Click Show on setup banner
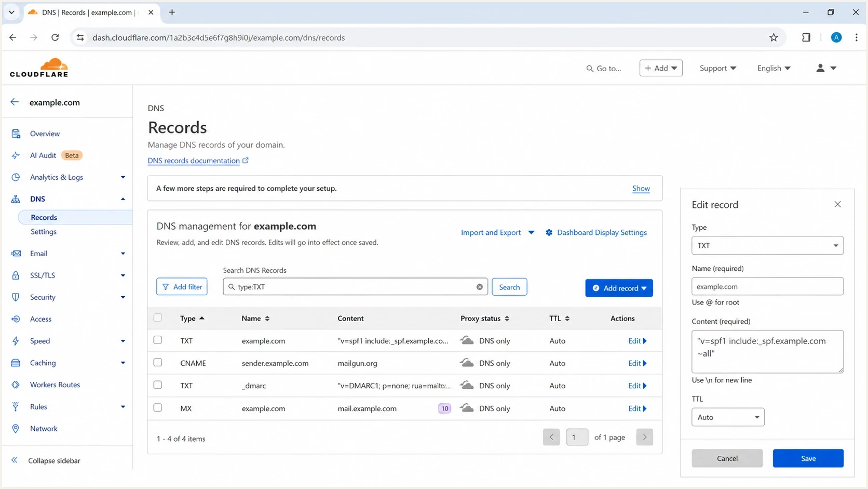Image resolution: width=868 pixels, height=489 pixels. tap(641, 189)
